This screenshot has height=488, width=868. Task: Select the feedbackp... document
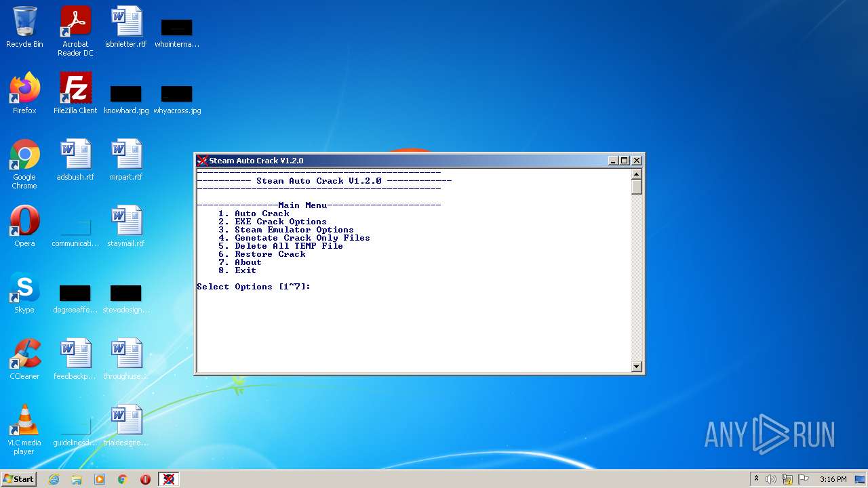tap(75, 359)
